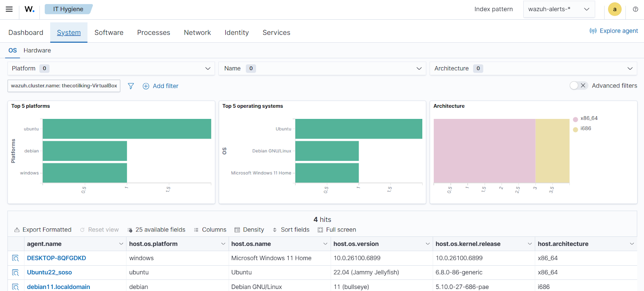This screenshot has width=644, height=291.
Task: Inspect document details for Ubuntu22_soso row
Action: pyautogui.click(x=15, y=273)
